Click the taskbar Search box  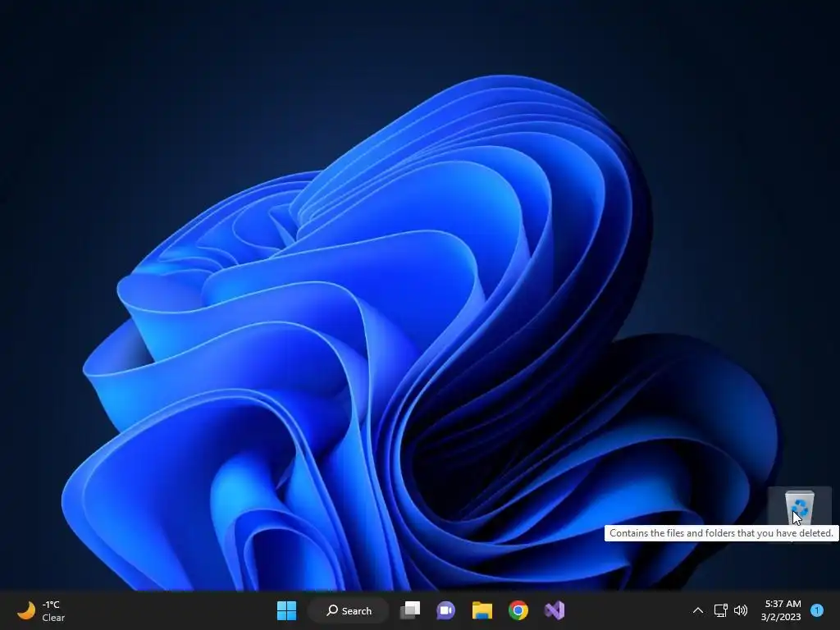coord(348,610)
